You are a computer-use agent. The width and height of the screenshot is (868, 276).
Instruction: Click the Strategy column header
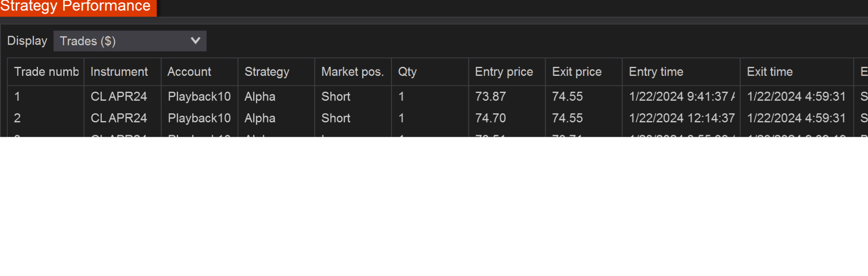[x=267, y=72]
